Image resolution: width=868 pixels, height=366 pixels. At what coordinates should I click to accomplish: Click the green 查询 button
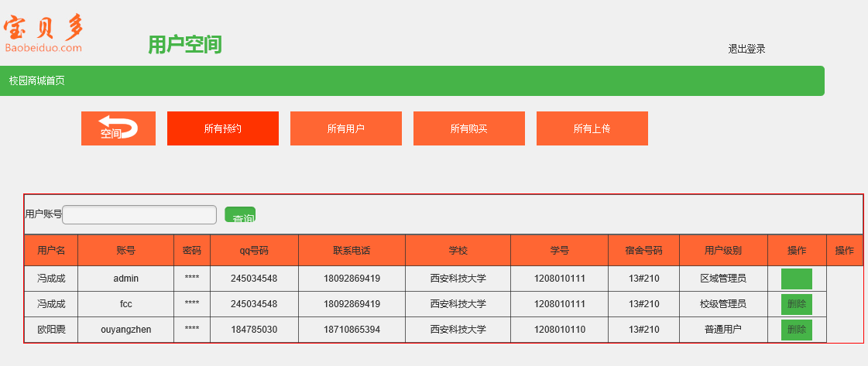(240, 214)
